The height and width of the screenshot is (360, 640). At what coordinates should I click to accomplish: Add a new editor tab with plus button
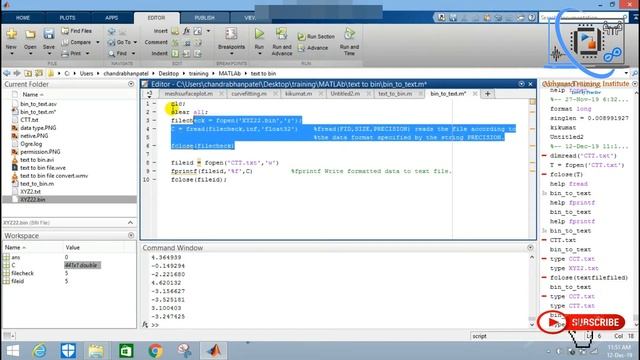point(487,94)
